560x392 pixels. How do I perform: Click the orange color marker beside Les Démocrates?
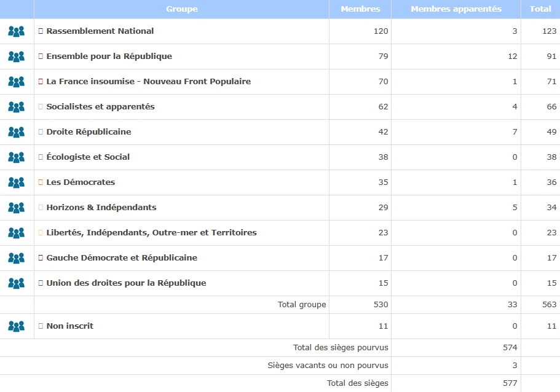pos(41,182)
